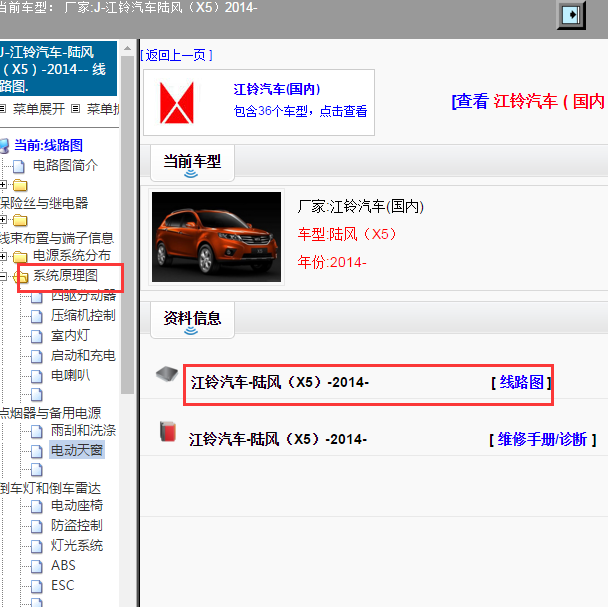608x607 pixels.
Task: Click page icon beside ABS
Action: (36, 566)
